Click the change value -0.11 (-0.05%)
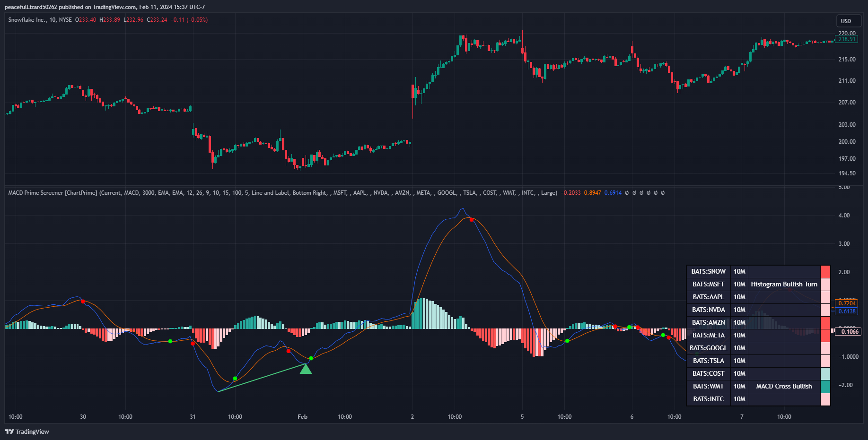The height and width of the screenshot is (440, 868). [189, 20]
